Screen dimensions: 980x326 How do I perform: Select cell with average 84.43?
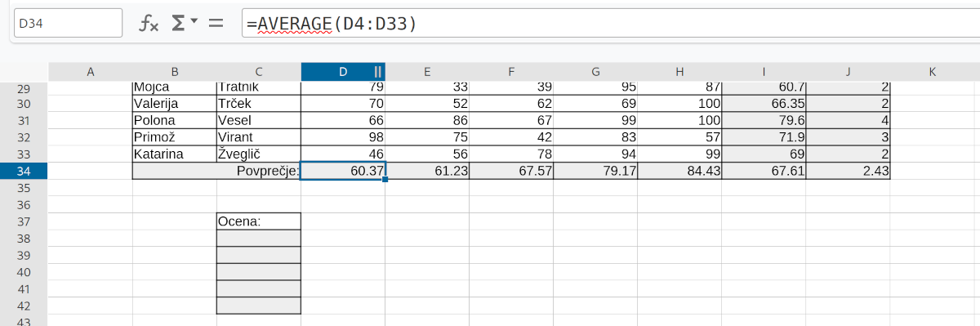point(679,171)
